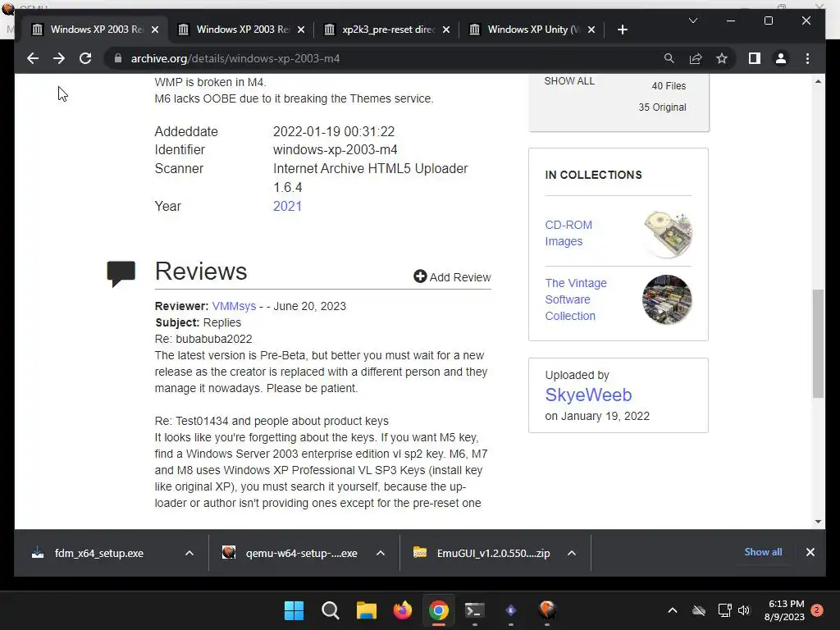
Task: Click the address bar zoom magnifier icon
Action: pos(669,58)
